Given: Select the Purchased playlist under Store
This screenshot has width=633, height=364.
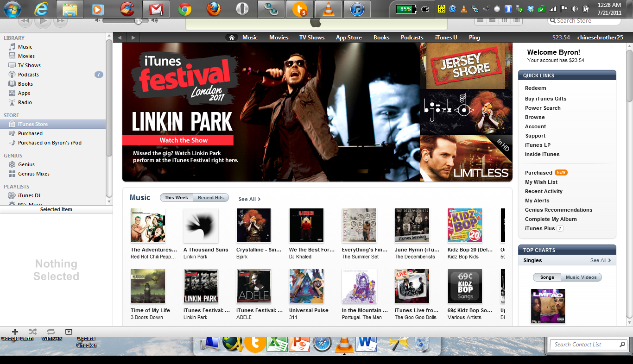Looking at the screenshot, I should click(30, 133).
